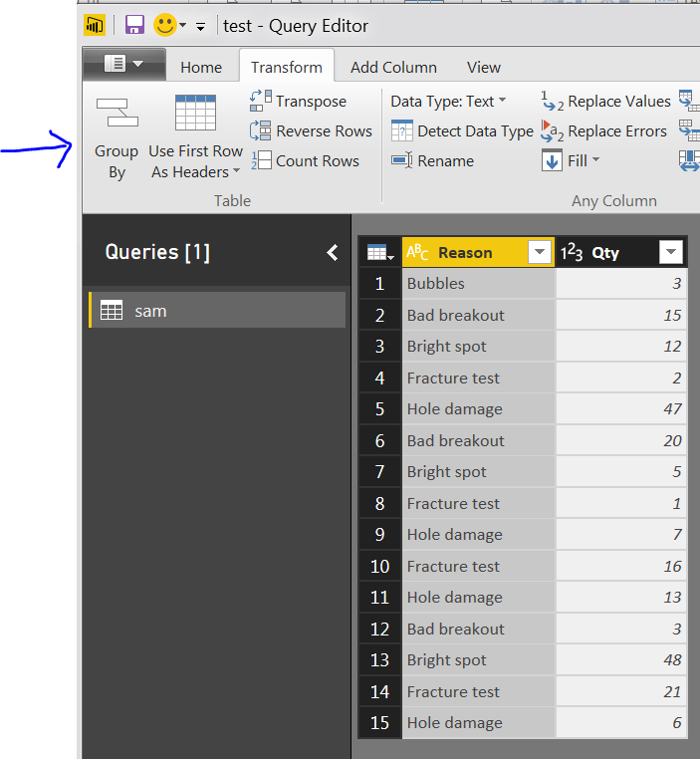This screenshot has width=700, height=759.
Task: Click Hole damage in row 9
Action: click(478, 535)
